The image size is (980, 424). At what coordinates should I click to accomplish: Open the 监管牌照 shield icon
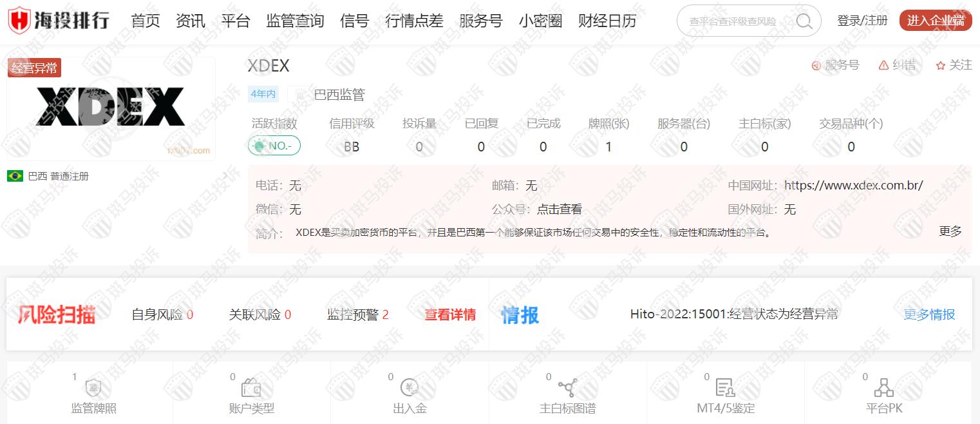tap(94, 388)
